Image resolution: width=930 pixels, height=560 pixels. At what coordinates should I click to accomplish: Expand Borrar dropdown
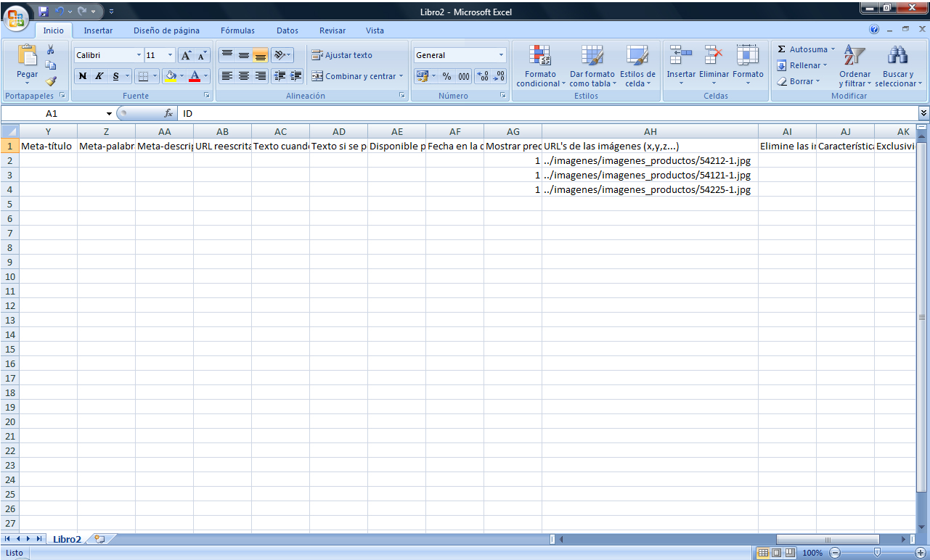click(x=817, y=81)
